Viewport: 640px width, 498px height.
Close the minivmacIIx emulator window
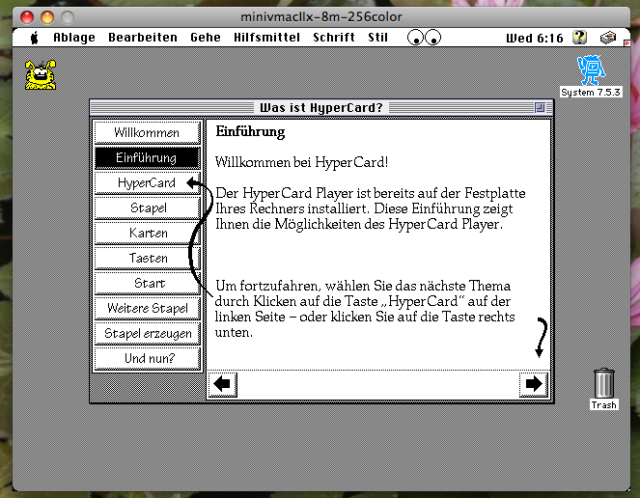click(27, 17)
